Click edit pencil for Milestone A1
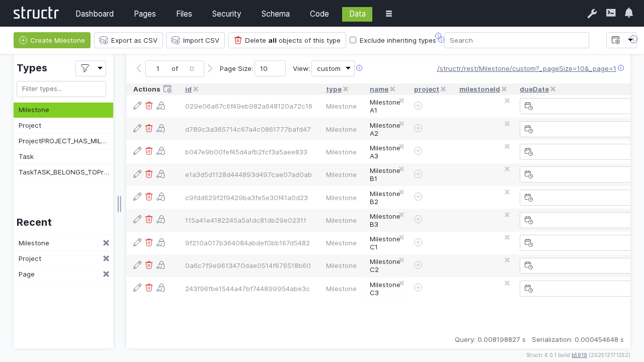Screen dimensions: 644x362 137,106
